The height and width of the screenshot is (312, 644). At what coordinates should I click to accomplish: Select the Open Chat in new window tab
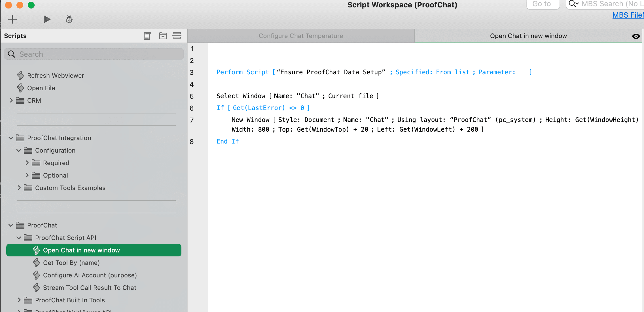tap(528, 36)
